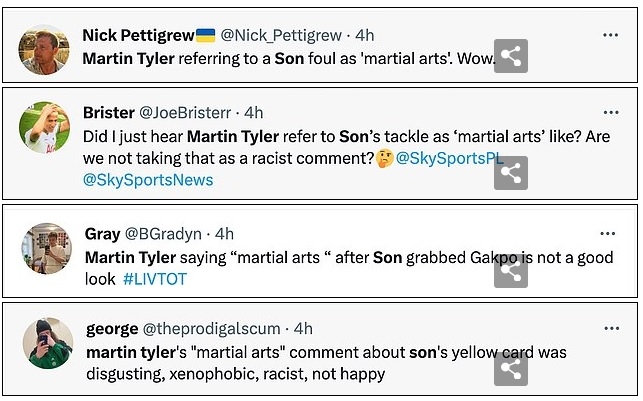The width and height of the screenshot is (643, 401).
Task: Expand three-dot menu on Gray's tweet
Action: [611, 234]
